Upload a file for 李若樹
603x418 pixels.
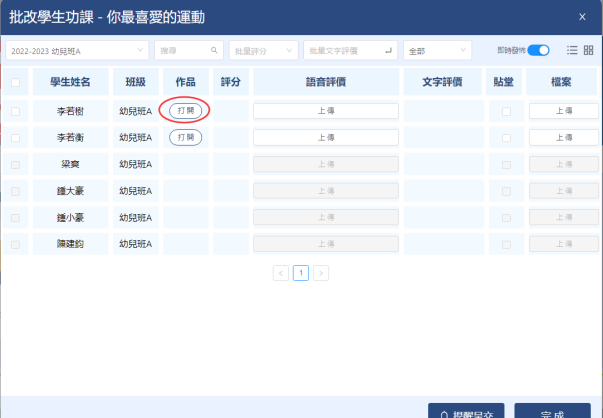(x=563, y=111)
